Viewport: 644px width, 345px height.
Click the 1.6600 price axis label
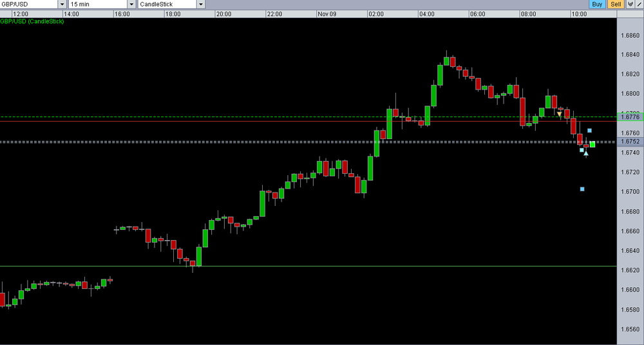(x=630, y=290)
